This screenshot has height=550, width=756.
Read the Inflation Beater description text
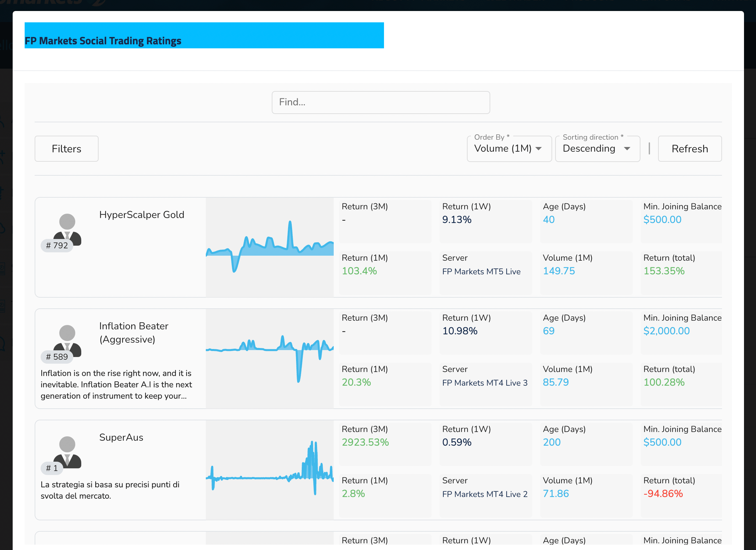tap(116, 385)
